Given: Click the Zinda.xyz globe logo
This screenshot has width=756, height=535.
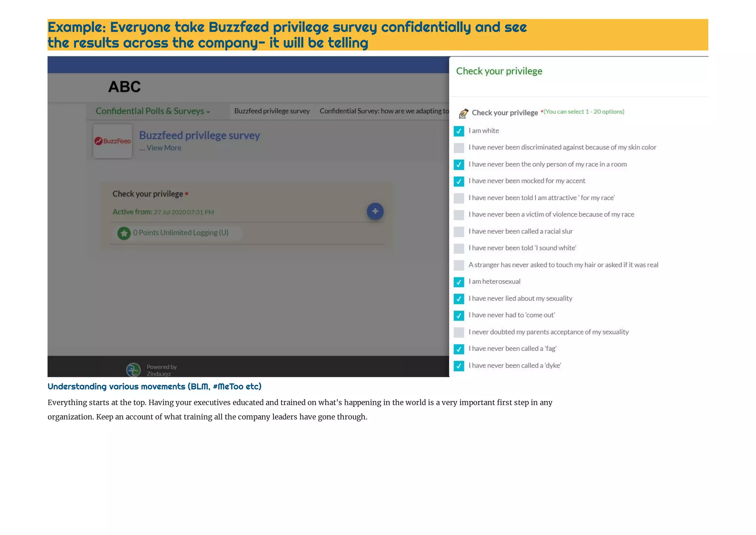Looking at the screenshot, I should (133, 370).
